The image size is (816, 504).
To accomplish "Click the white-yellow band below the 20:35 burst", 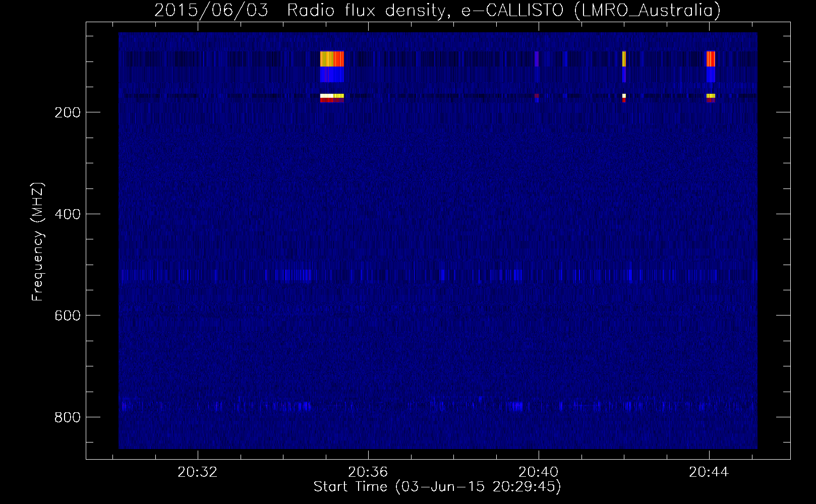I will click(332, 96).
